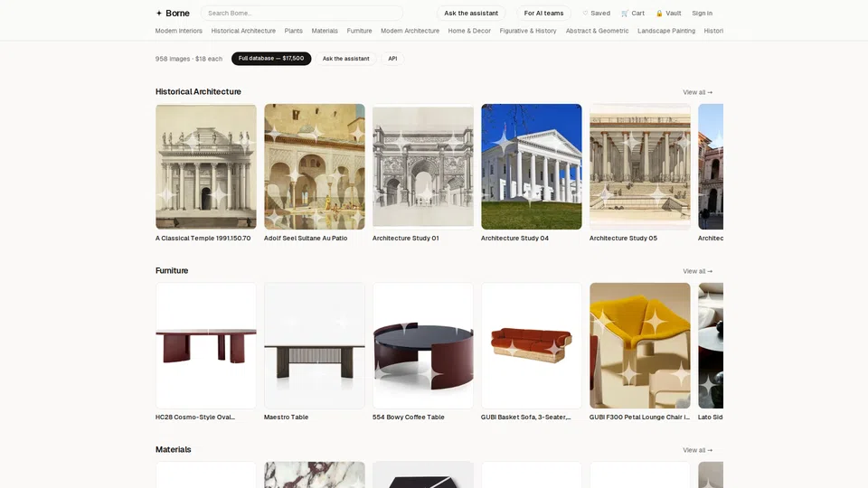Select the Figurative & History category
Image resolution: width=868 pixels, height=488 pixels.
tap(527, 31)
